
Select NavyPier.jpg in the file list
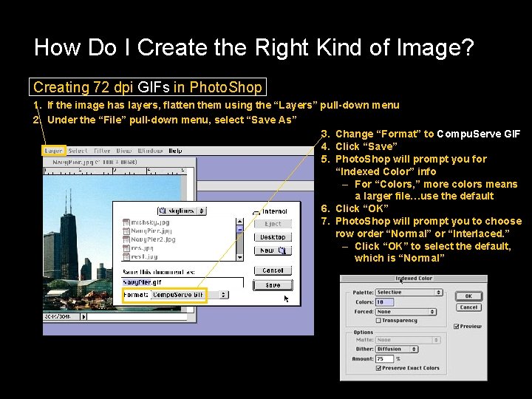(151, 231)
